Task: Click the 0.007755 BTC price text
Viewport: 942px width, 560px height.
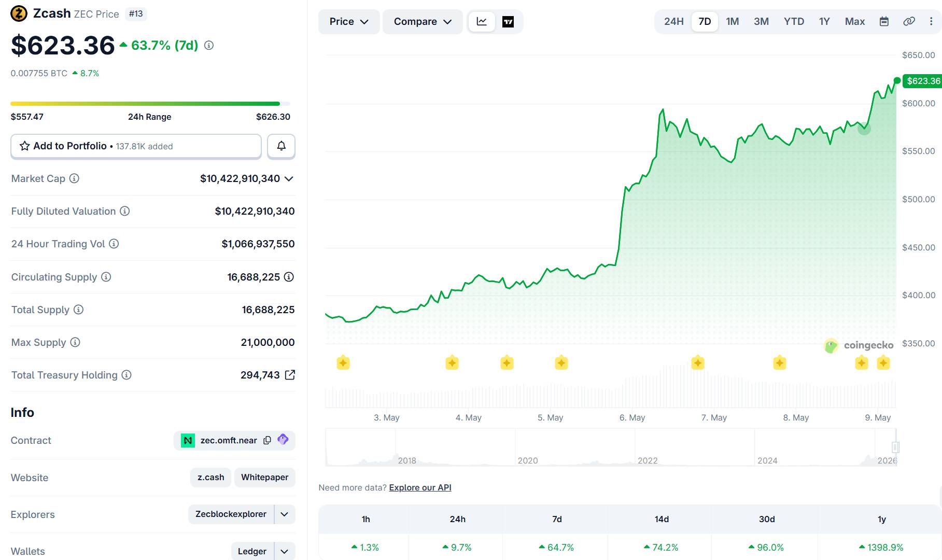Action: coord(39,73)
